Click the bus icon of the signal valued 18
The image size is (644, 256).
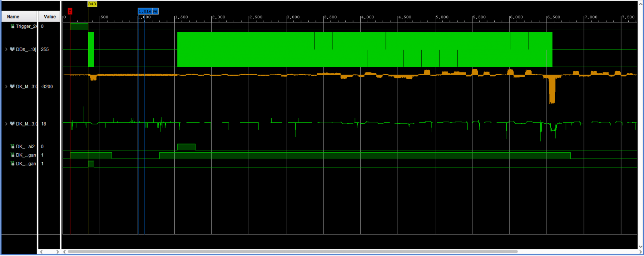pyautogui.click(x=12, y=124)
